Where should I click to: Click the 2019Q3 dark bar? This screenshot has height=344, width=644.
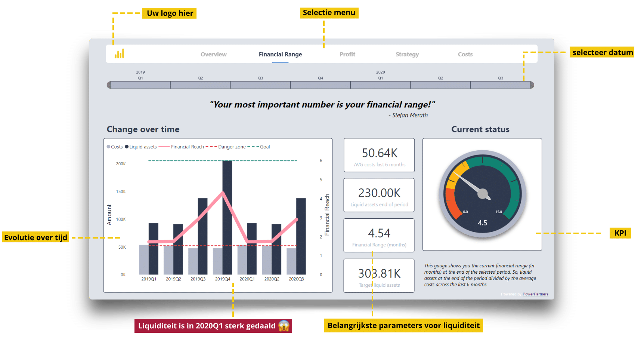(202, 236)
